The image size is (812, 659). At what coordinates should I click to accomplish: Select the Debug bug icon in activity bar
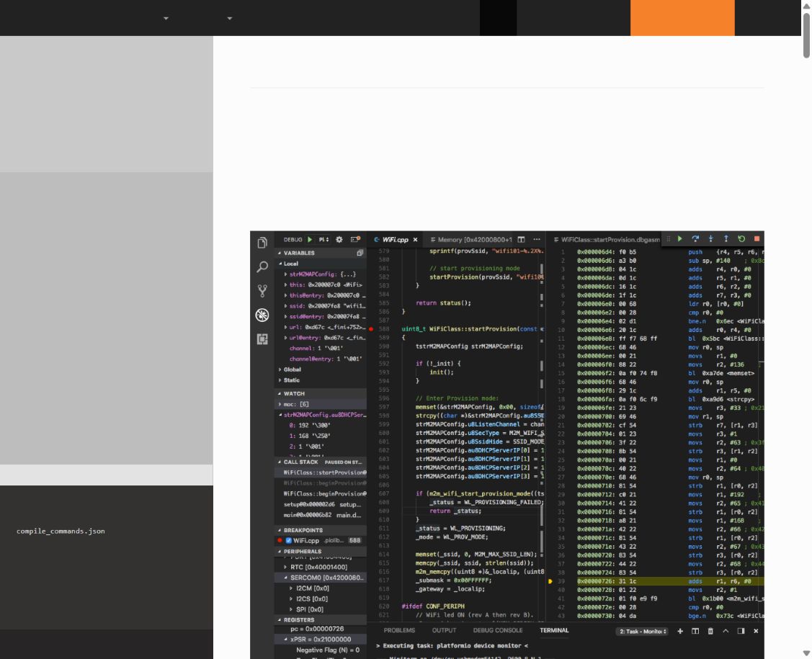tap(262, 315)
